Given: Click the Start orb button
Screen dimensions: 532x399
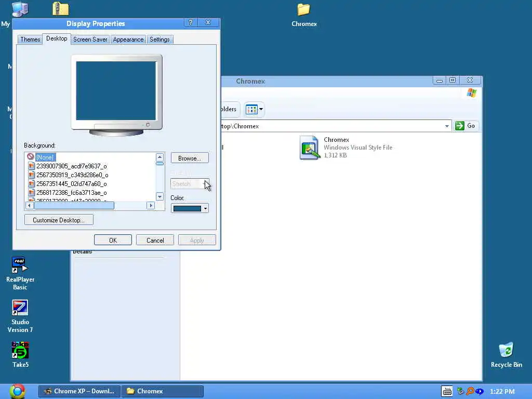Looking at the screenshot, I should [17, 391].
